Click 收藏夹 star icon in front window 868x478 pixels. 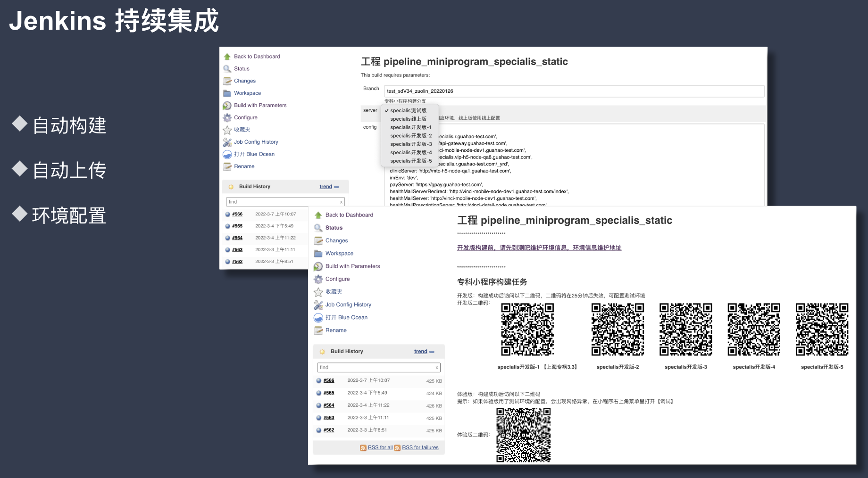(x=318, y=292)
